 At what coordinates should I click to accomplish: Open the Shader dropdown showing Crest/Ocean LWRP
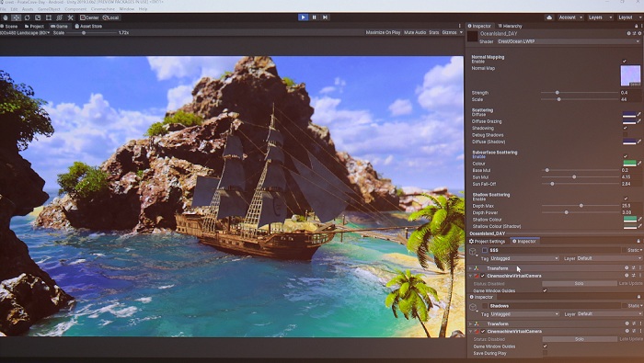coord(569,41)
